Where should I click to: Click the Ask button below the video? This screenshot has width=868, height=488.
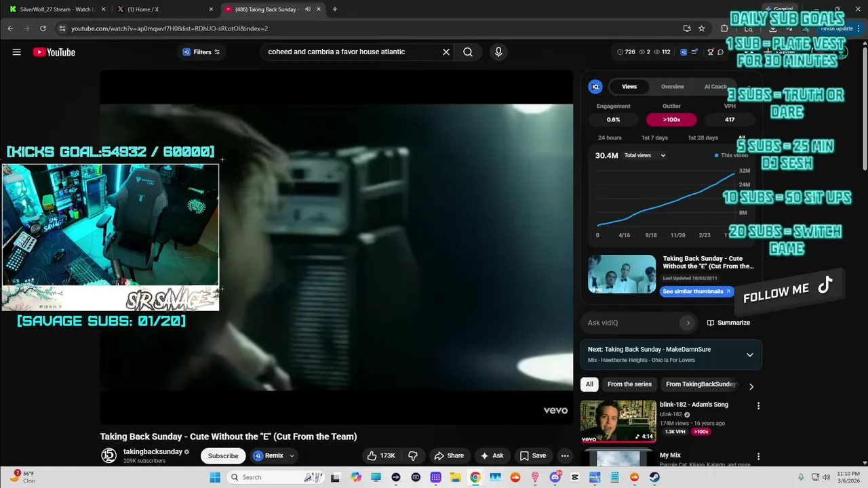[x=492, y=455]
